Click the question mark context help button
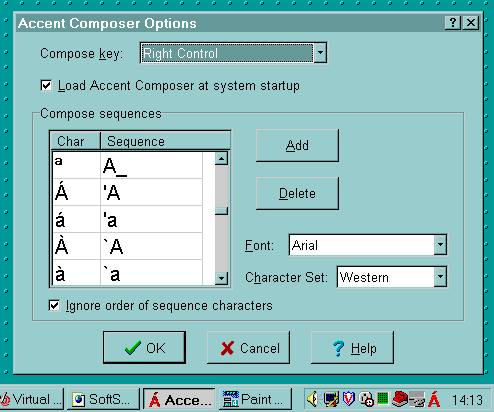The image size is (494, 412). [453, 23]
